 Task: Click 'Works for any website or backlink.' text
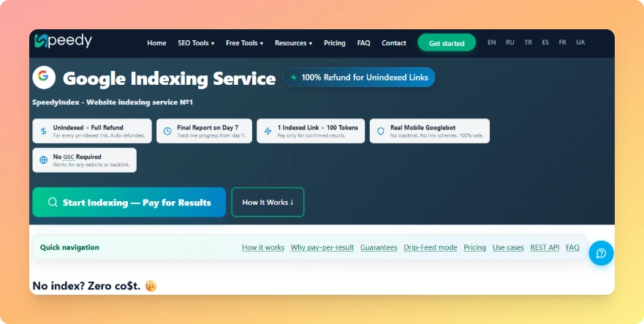(91, 165)
